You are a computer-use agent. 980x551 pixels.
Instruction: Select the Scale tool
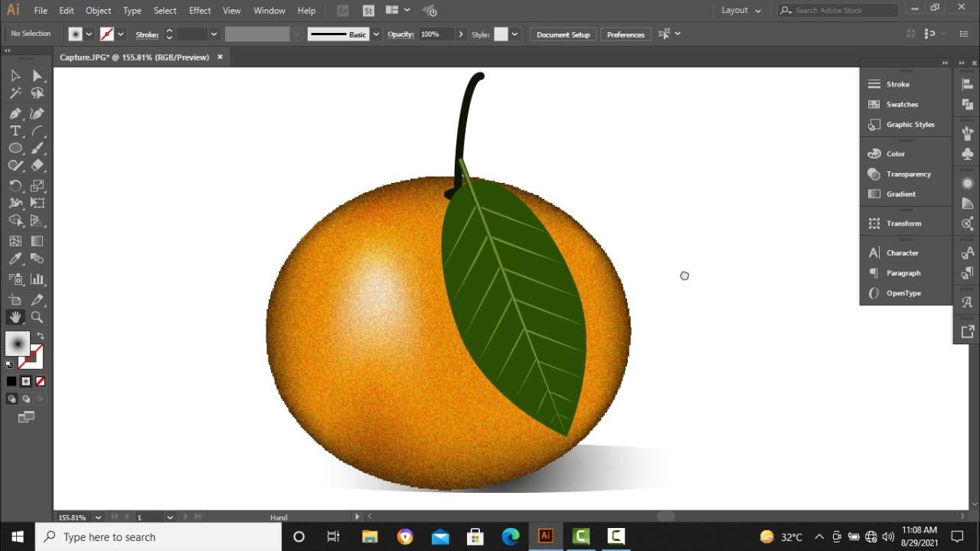click(38, 186)
